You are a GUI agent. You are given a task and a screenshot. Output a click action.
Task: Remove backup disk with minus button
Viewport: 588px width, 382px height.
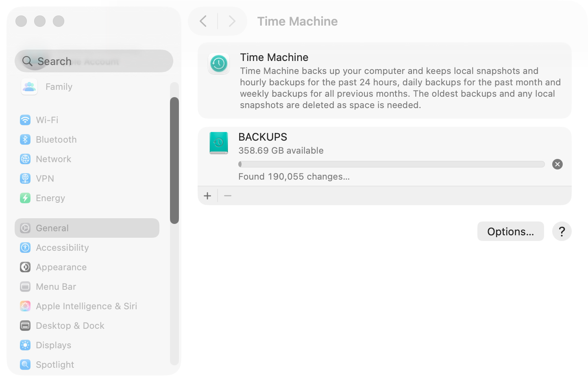[228, 196]
